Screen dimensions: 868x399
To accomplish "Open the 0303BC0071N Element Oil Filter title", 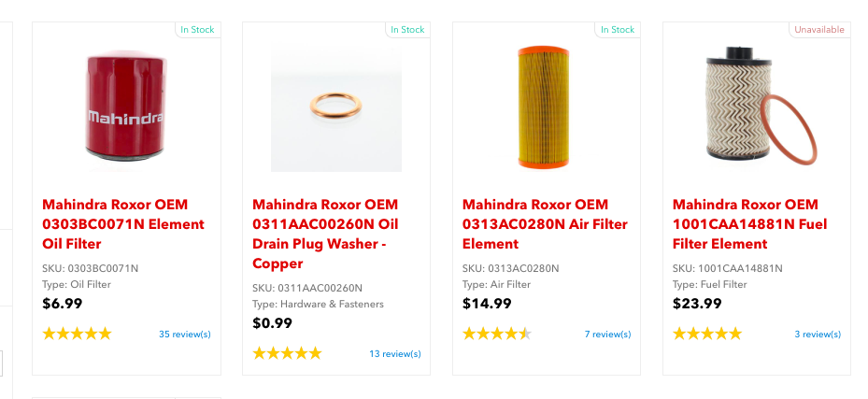I will click(x=123, y=224).
